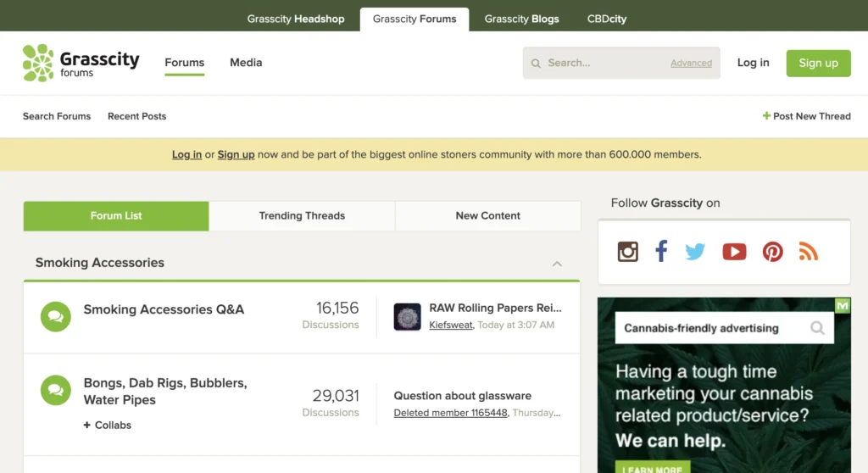Viewport: 868px width, 473px height.
Task: Switch to Grasscity Headshop top tab
Action: [296, 19]
